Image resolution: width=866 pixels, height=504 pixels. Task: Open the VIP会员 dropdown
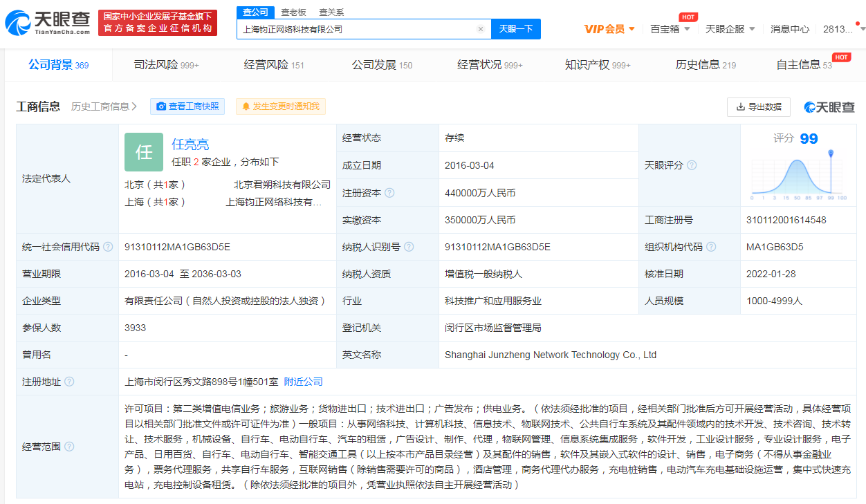pos(609,29)
